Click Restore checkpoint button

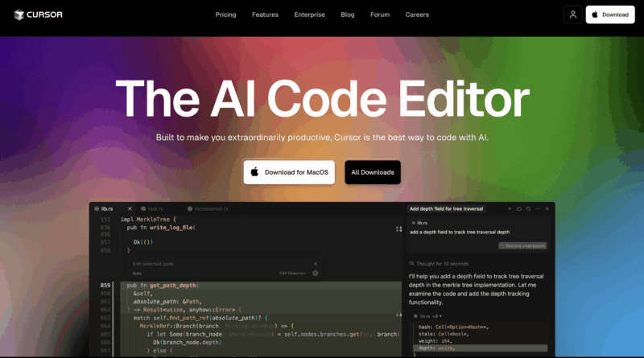(x=522, y=246)
